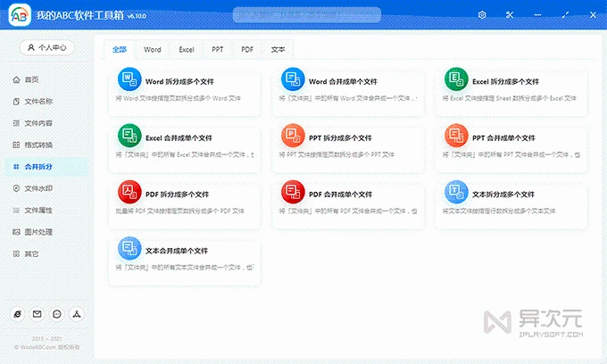Viewport: 607px width, 364px height.
Task: Select the PPT 合并成单个文件 icon
Action: (456, 136)
